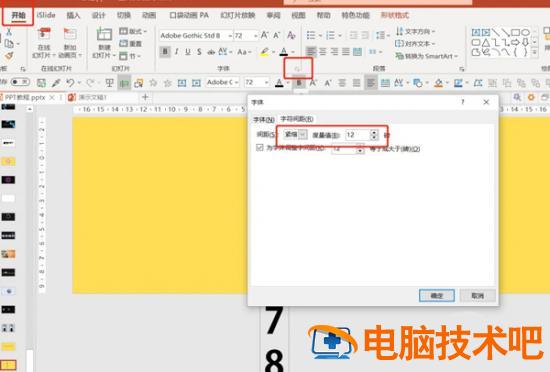Apply ribbon font color A swatch
This screenshot has width=550, height=372.
coord(284,52)
